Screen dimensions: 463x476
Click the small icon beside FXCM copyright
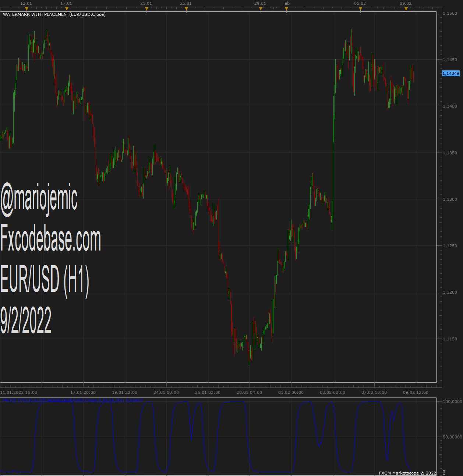[444, 473]
